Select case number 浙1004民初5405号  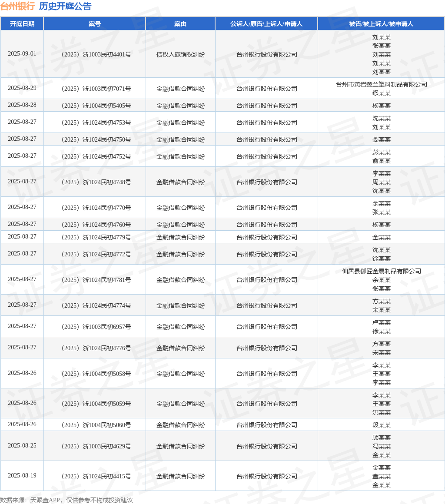tap(96, 106)
